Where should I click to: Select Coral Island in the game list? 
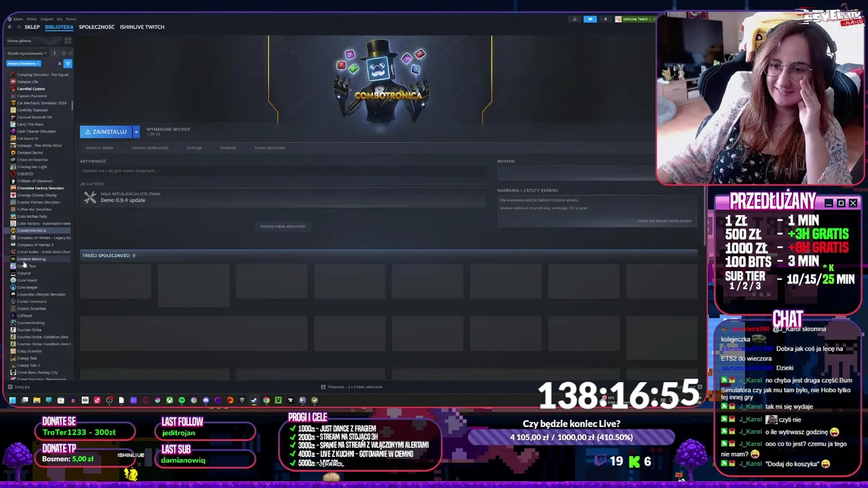27,280
